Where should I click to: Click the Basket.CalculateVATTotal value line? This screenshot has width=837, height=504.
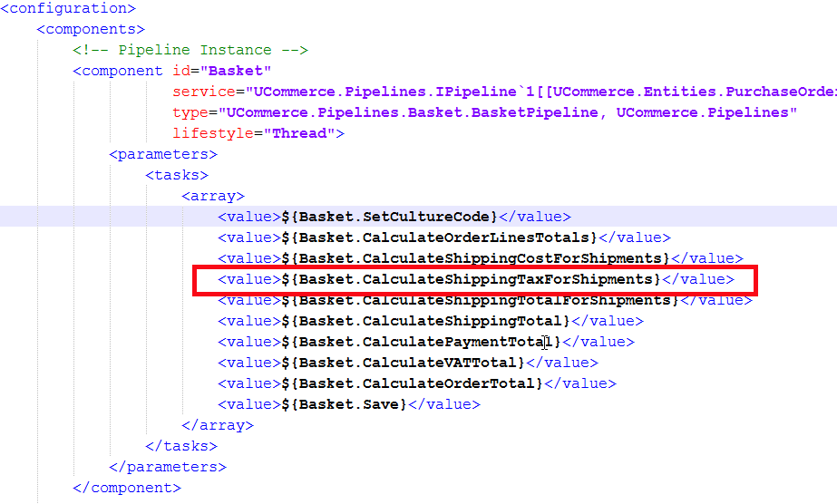[x=408, y=363]
